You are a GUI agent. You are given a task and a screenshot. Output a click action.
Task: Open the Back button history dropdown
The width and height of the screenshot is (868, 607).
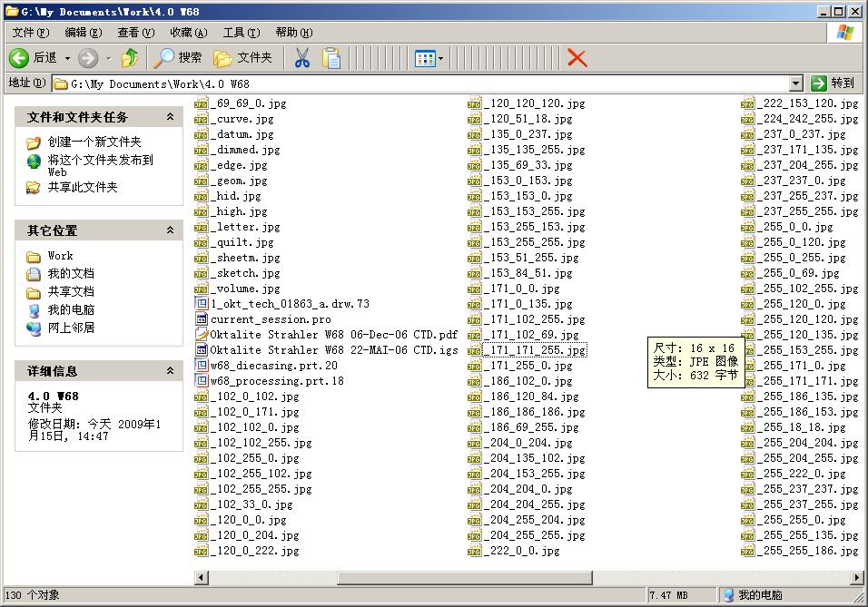(67, 58)
